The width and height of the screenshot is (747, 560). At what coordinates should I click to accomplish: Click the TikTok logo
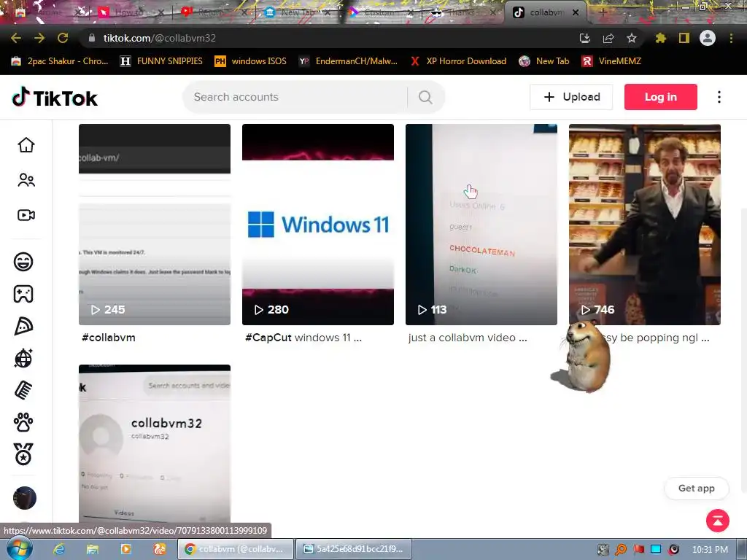[55, 97]
